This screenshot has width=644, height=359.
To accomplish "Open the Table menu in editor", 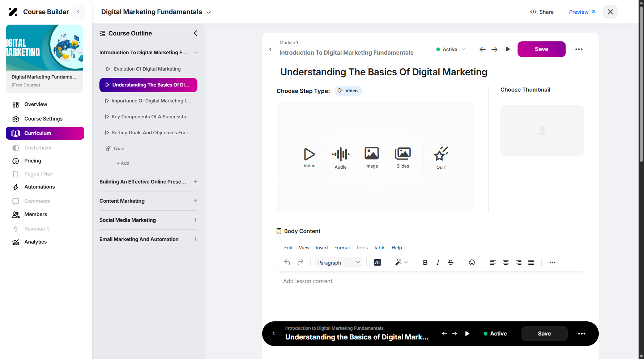I will [x=379, y=248].
